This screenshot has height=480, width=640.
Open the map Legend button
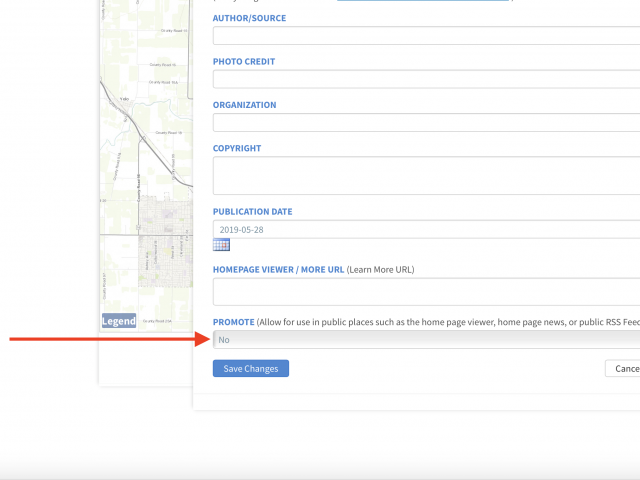pos(119,321)
